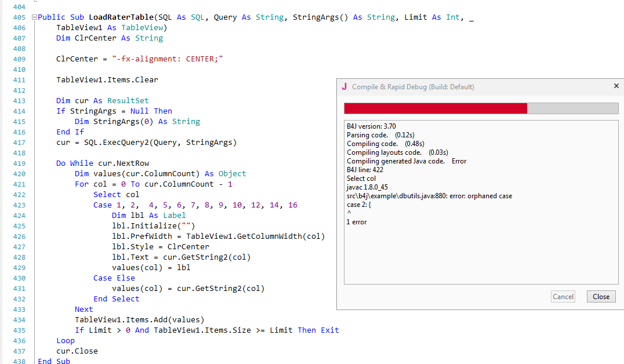This screenshot has width=624, height=364.
Task: Click the disabled Cancel button
Action: coord(563,296)
